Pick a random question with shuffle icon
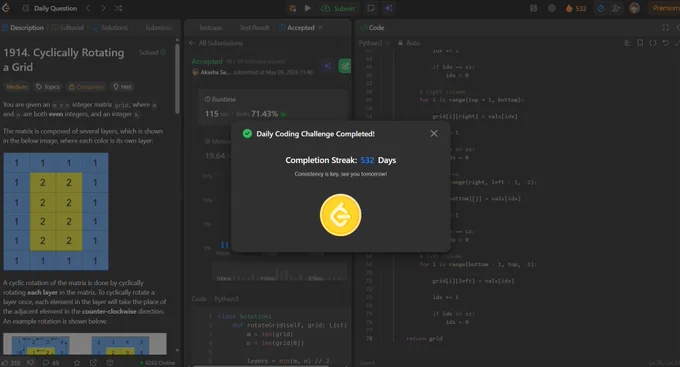This screenshot has width=680, height=367. (x=118, y=8)
